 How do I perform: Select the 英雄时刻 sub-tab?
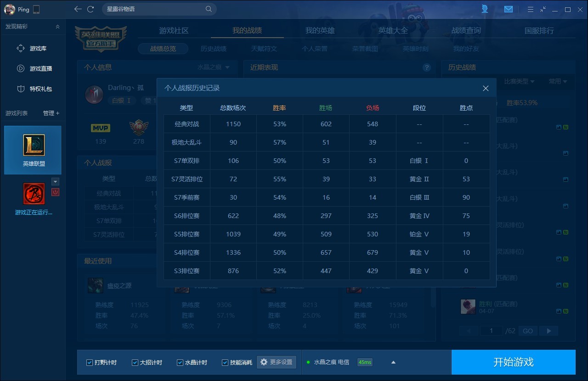[416, 49]
